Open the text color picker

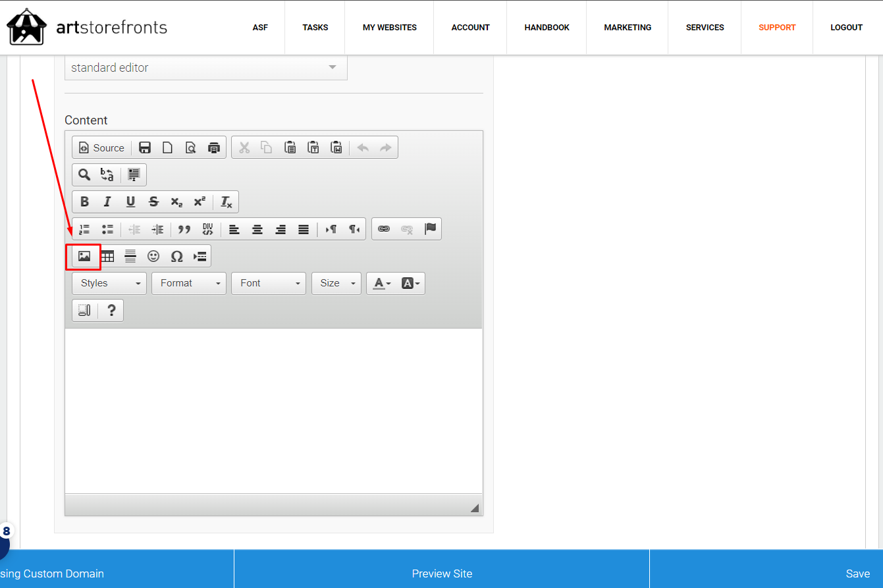(x=382, y=283)
